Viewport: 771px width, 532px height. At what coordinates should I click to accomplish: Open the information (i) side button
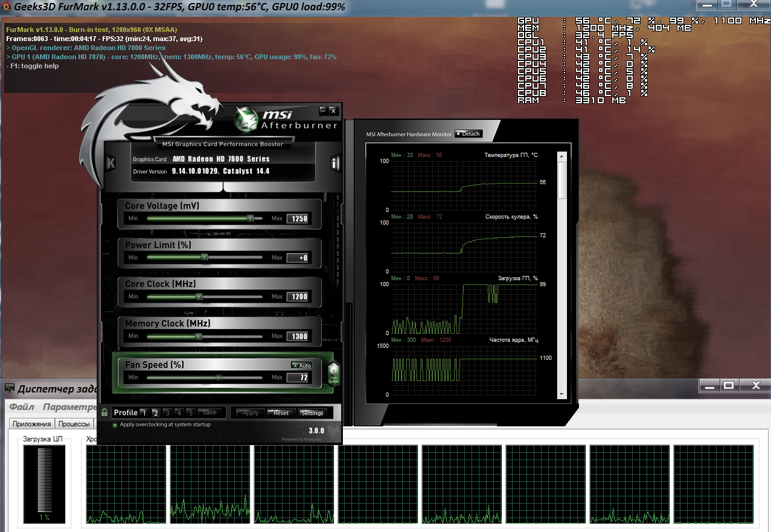pos(336,162)
